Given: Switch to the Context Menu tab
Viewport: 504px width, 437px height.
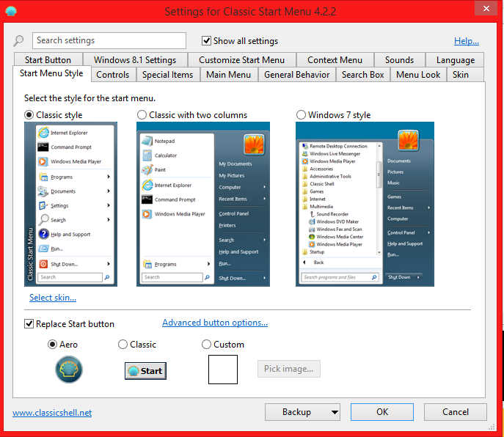Looking at the screenshot, I should pyautogui.click(x=335, y=60).
